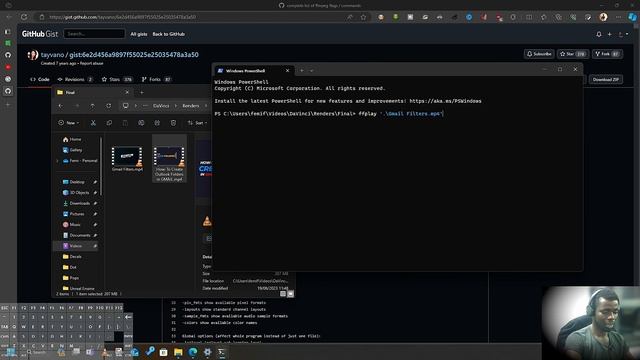The height and width of the screenshot is (360, 640).
Task: Expand the Personal OneDrive tree node
Action: pos(57,160)
